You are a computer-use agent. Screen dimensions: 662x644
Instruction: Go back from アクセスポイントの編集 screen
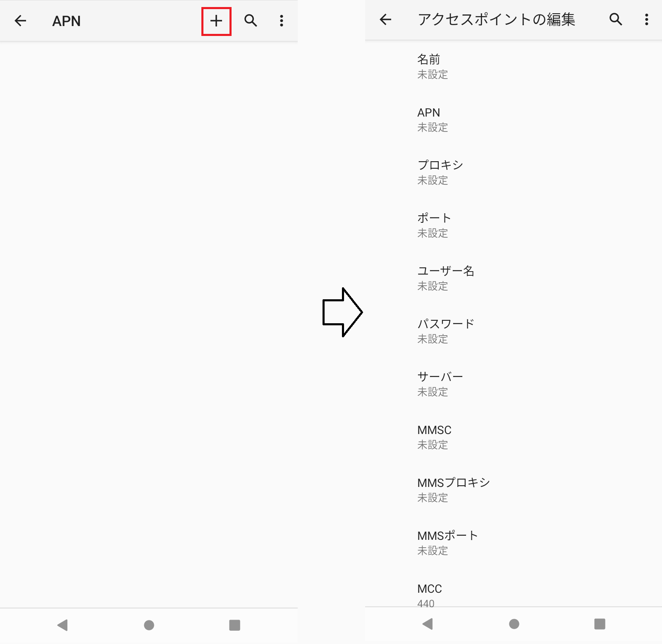pos(385,19)
